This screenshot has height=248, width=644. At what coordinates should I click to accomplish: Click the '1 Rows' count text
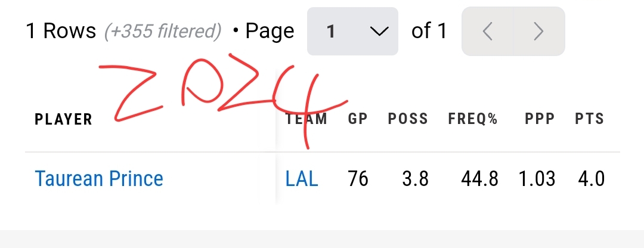[x=61, y=31]
